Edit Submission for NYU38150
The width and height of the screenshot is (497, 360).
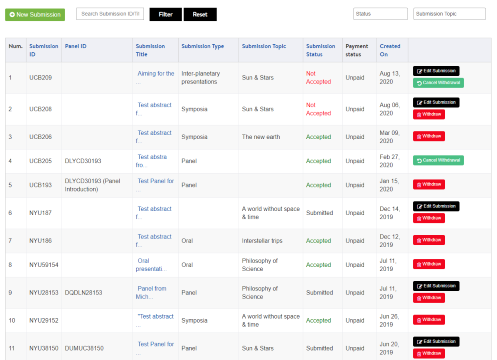(436, 342)
